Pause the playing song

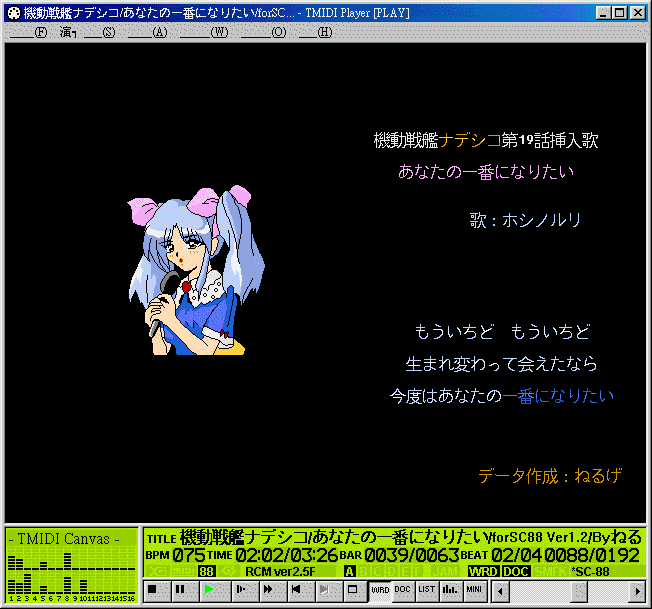(180, 591)
